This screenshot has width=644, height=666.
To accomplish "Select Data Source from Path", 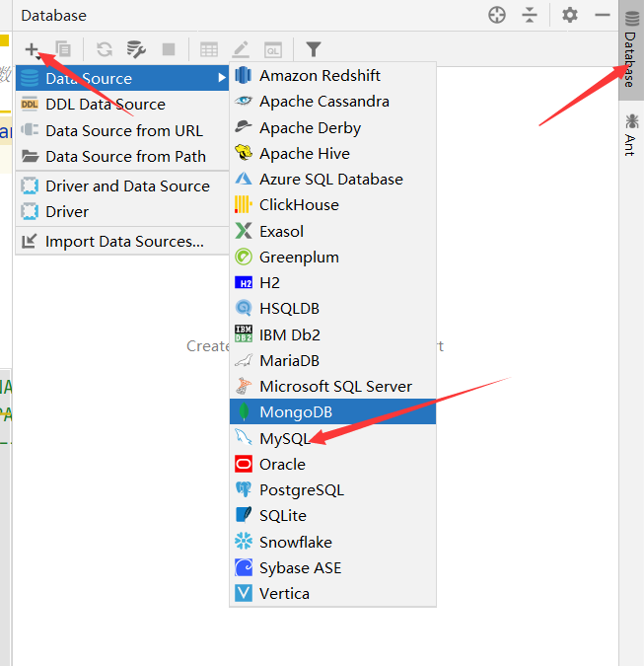I will [x=122, y=157].
